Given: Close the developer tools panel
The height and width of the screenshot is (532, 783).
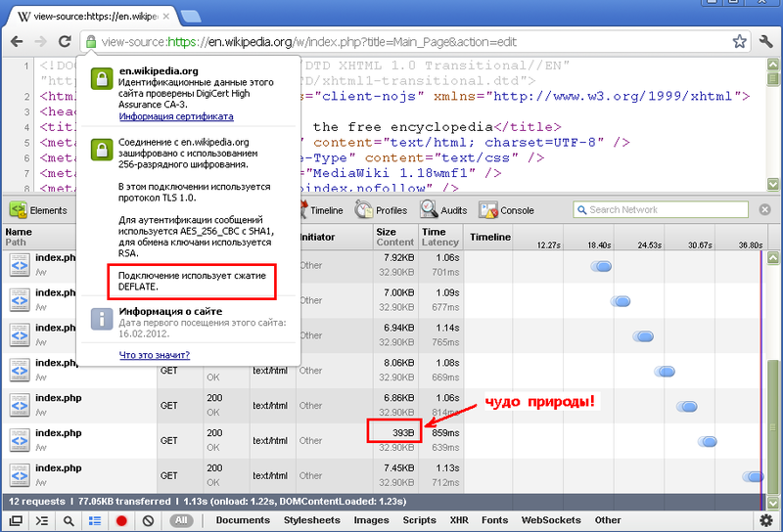Looking at the screenshot, I should (764, 209).
